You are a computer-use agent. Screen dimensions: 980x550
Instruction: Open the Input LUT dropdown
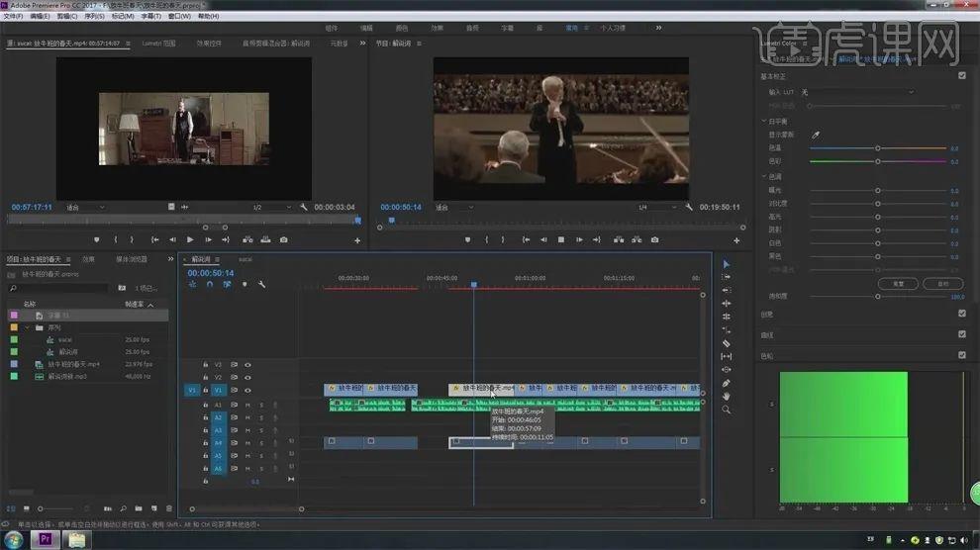(860, 92)
